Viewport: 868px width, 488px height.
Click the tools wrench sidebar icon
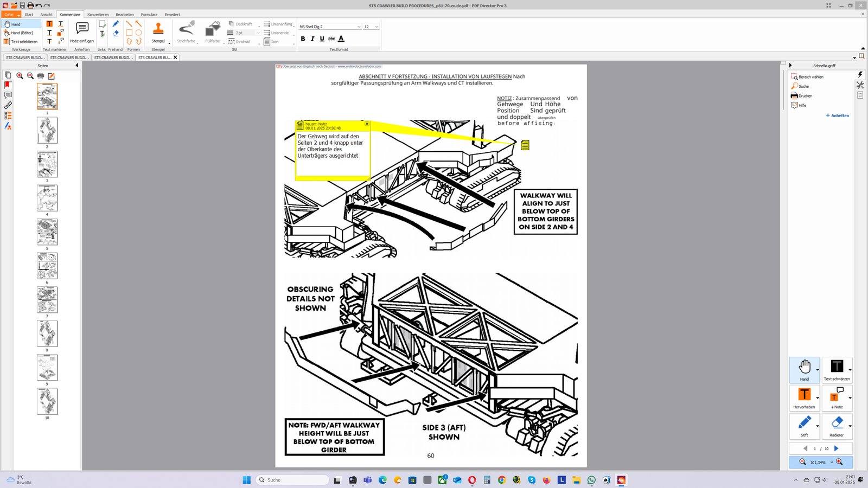pyautogui.click(x=860, y=85)
